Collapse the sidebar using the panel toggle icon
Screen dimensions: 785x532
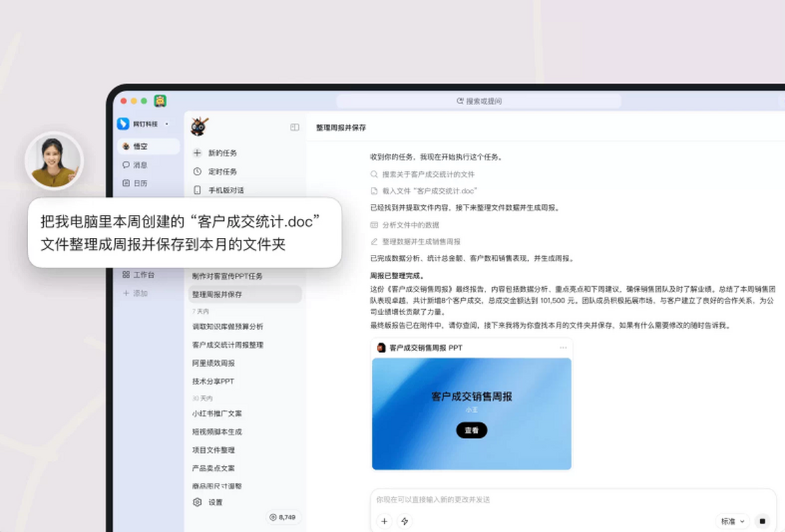294,127
